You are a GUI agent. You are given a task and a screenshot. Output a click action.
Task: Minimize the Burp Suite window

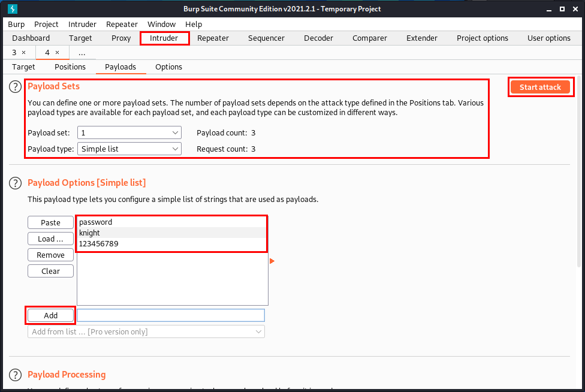[549, 9]
